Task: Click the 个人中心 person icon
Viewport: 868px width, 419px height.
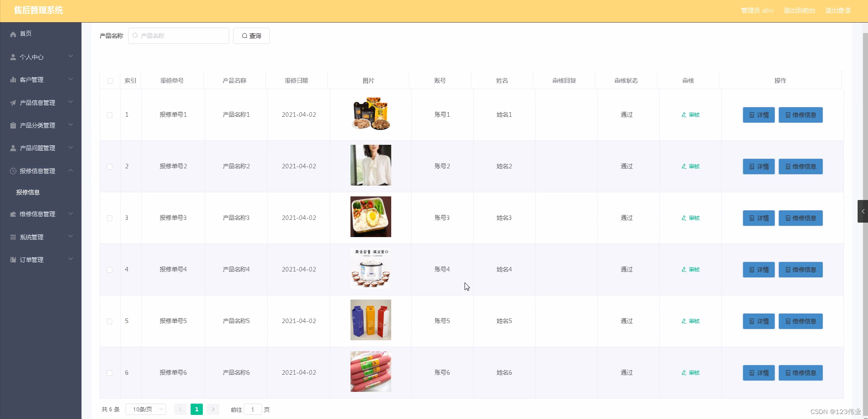Action: pos(13,57)
